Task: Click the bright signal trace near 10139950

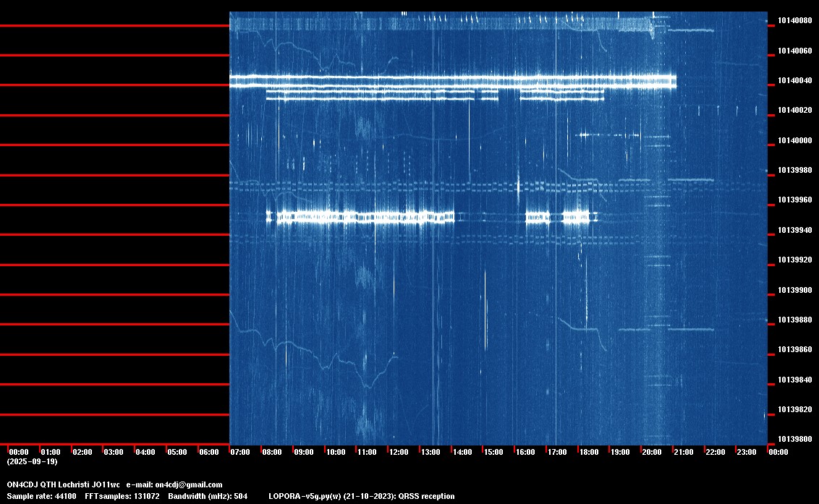Action: [x=360, y=217]
